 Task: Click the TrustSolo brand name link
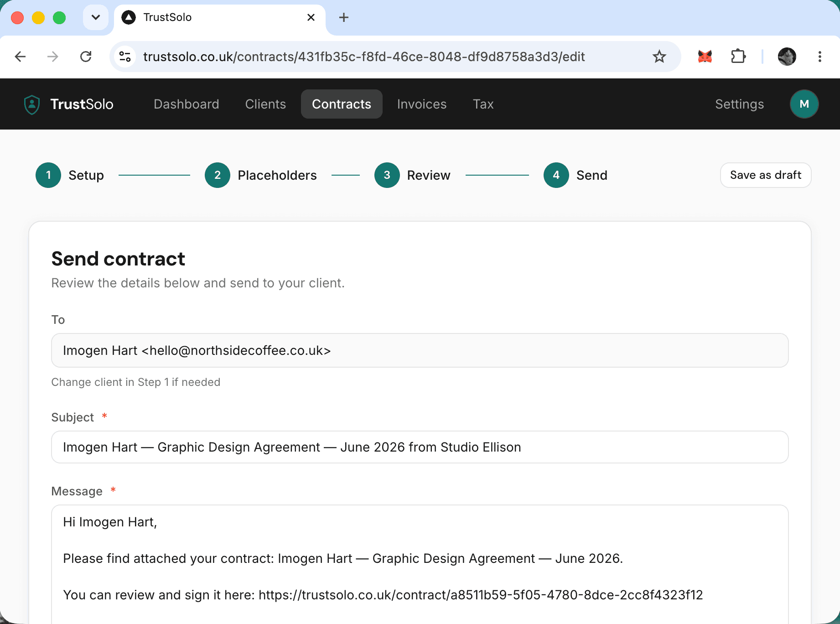tap(82, 104)
